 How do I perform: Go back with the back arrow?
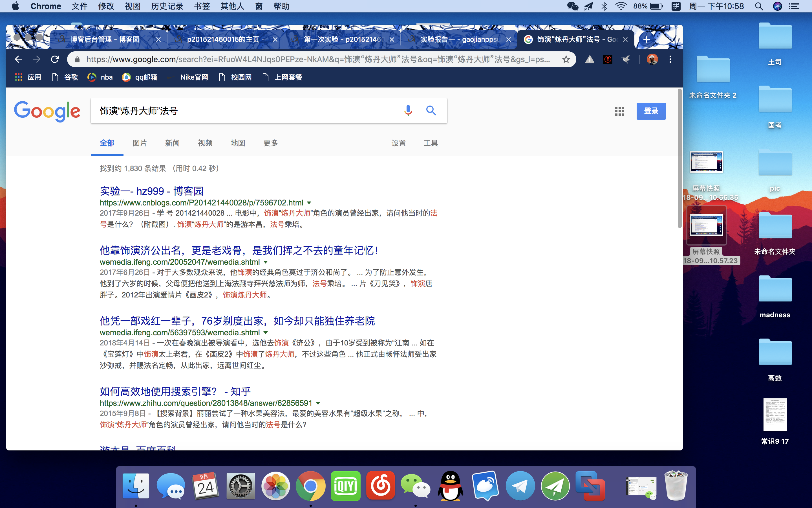point(18,60)
